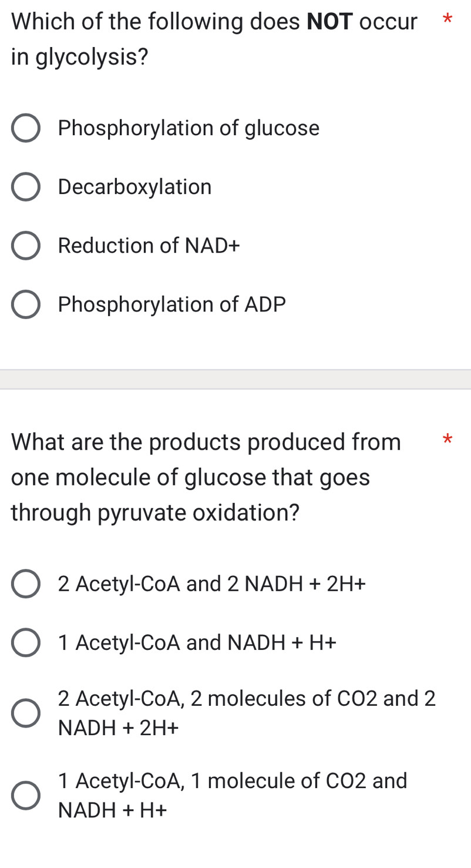This screenshot has height=868, width=471.
Task: Select the 'Decarboxylation' answer option
Action: (25, 186)
